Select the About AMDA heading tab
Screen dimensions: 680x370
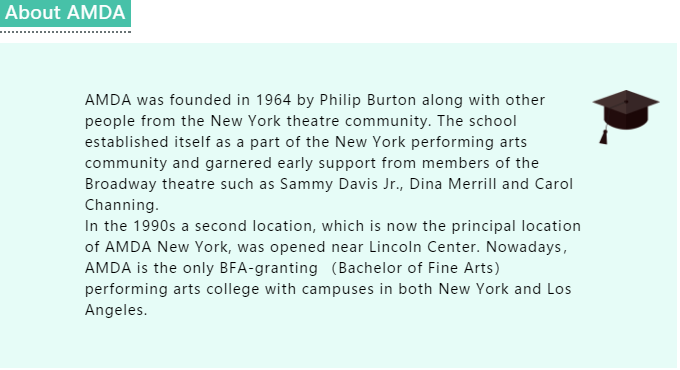tap(65, 13)
